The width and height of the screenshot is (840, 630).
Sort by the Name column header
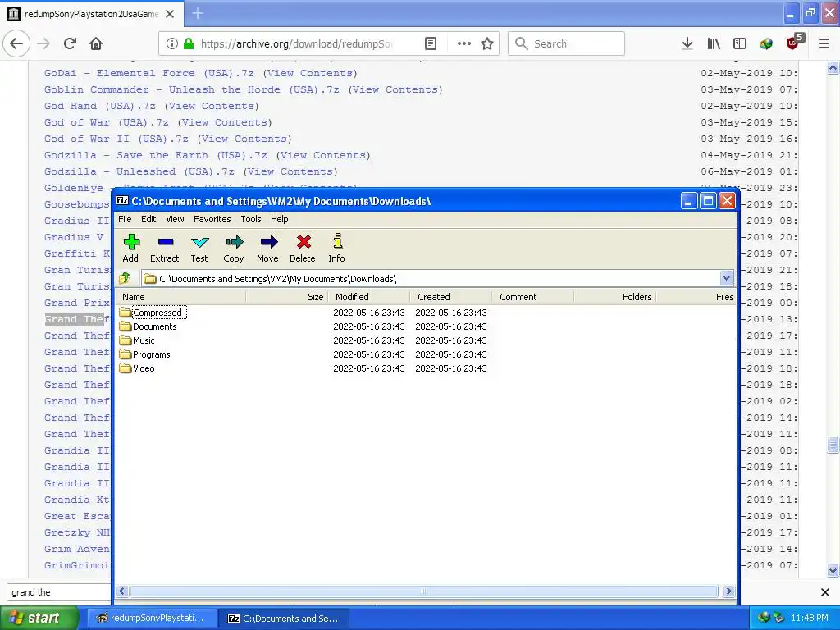click(181, 297)
